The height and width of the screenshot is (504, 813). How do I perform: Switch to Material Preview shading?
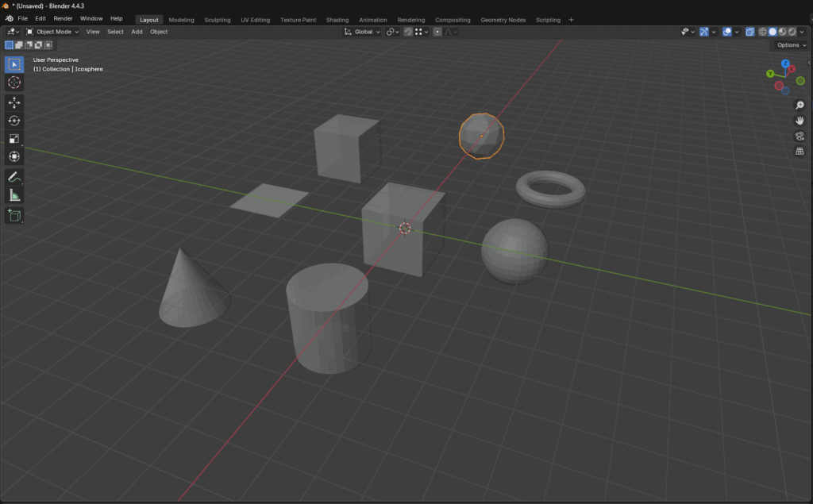pos(782,32)
